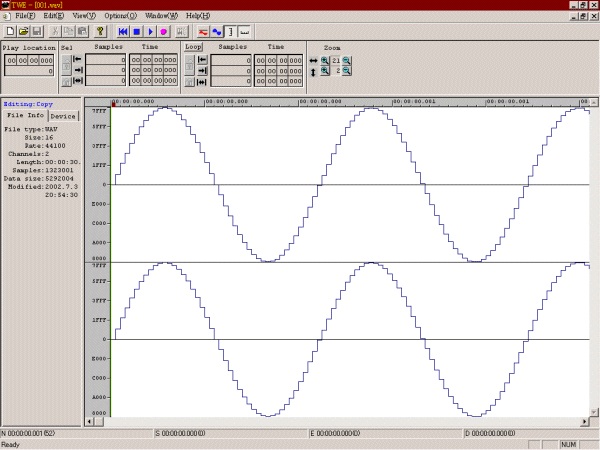Toggle the ruler display toolbar button
Viewport: 600px width, 450px height.
244,31
